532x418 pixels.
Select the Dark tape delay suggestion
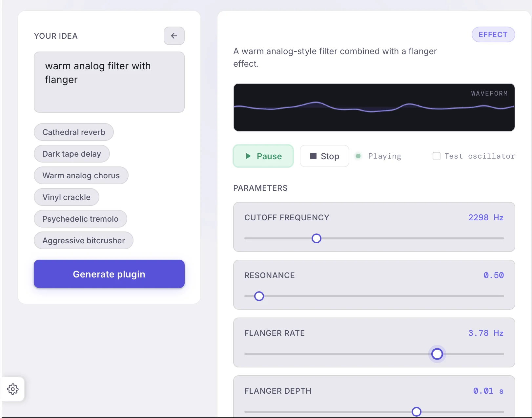(x=72, y=154)
